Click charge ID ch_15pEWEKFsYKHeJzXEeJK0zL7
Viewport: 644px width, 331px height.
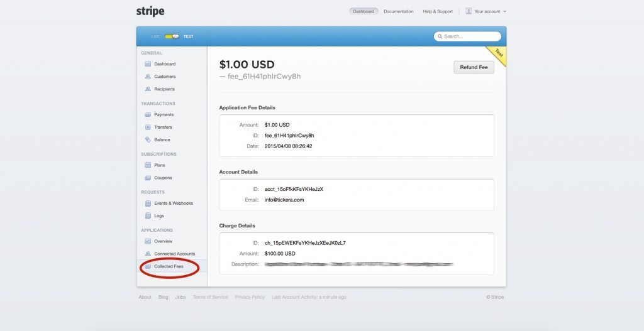point(305,243)
